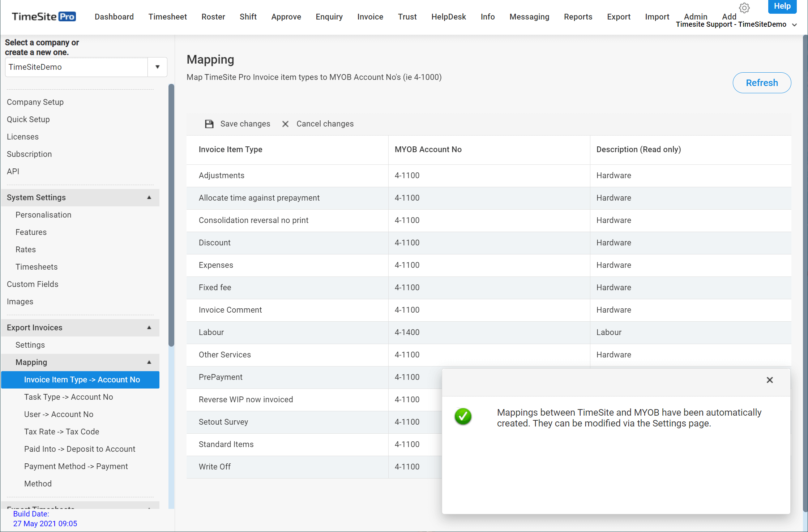This screenshot has width=808, height=532.
Task: Click the Help button
Action: (x=782, y=6)
